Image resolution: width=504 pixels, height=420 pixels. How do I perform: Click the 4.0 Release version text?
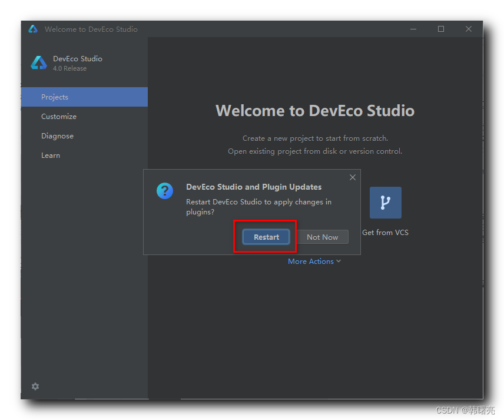coord(69,68)
